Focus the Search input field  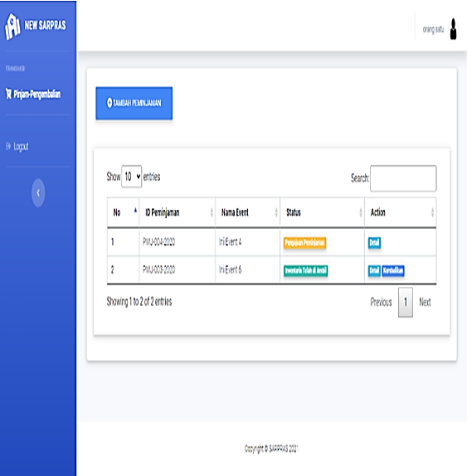pyautogui.click(x=403, y=178)
